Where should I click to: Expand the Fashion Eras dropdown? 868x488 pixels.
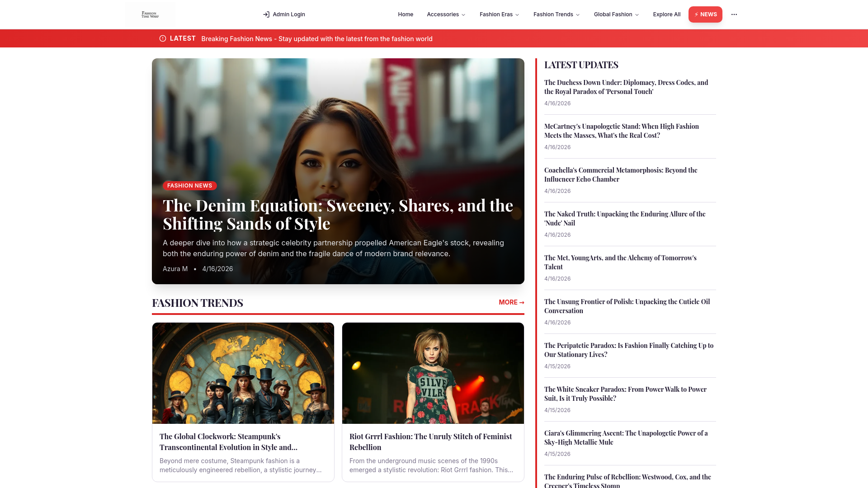499,14
